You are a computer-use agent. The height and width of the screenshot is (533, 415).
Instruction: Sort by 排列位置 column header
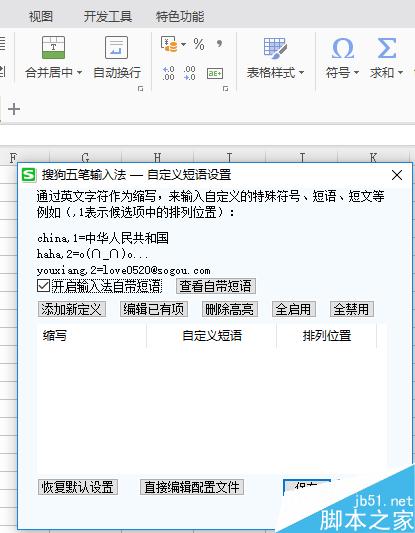(x=327, y=336)
